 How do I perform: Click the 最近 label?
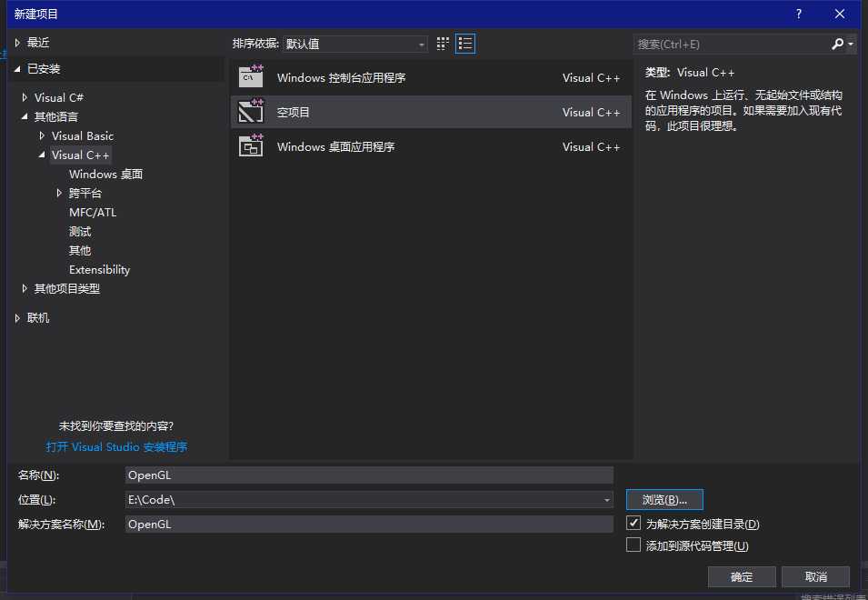[x=38, y=43]
